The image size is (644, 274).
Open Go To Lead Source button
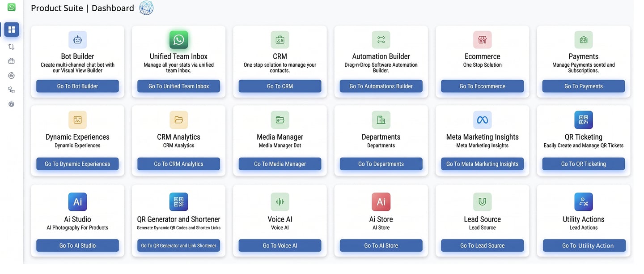(x=482, y=245)
